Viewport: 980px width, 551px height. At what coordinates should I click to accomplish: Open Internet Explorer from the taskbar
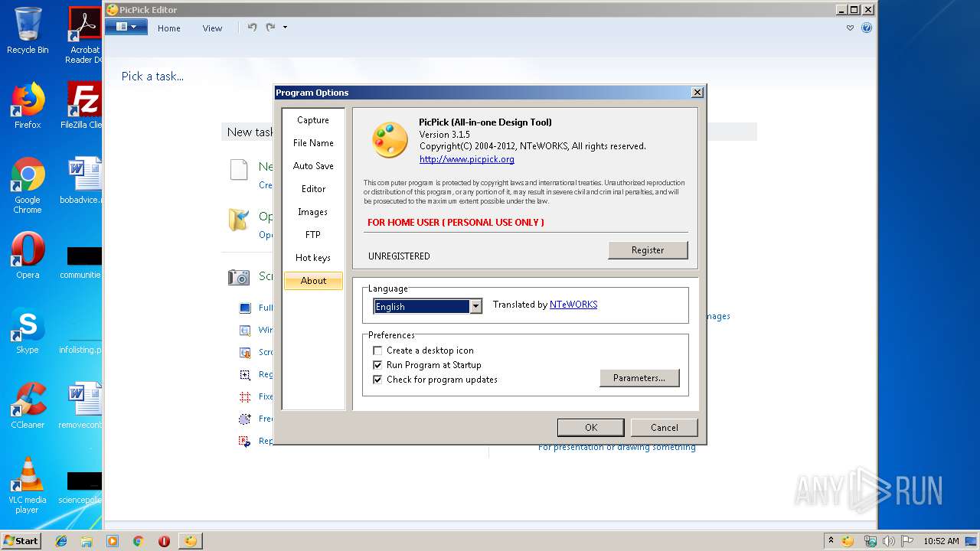(x=61, y=541)
